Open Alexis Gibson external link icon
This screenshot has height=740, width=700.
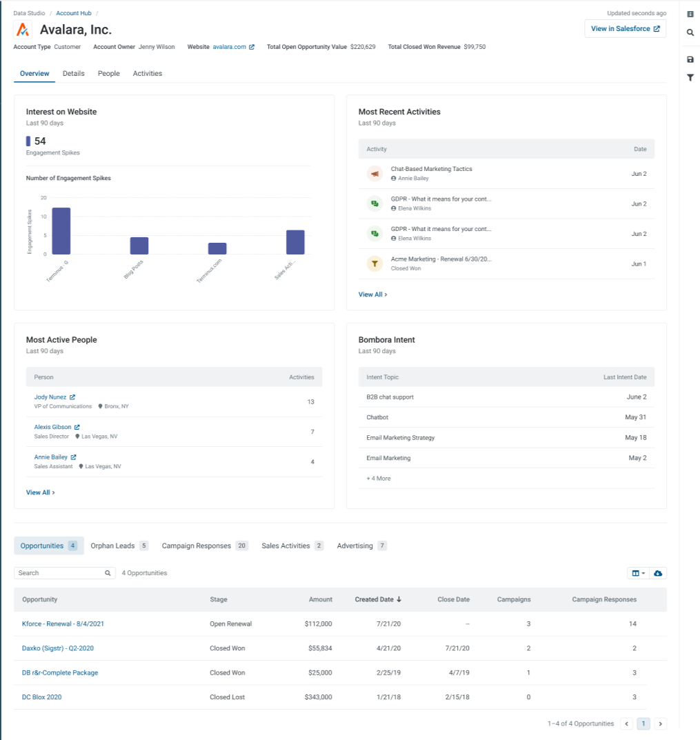(77, 427)
